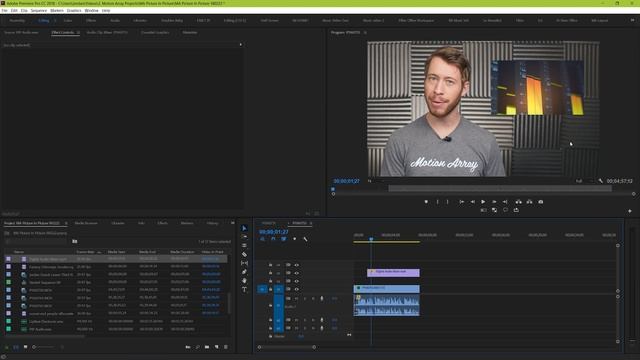Screen dimensions: 640x360
Task: Toggle Linked Selection in the timeline
Action: pos(284,239)
